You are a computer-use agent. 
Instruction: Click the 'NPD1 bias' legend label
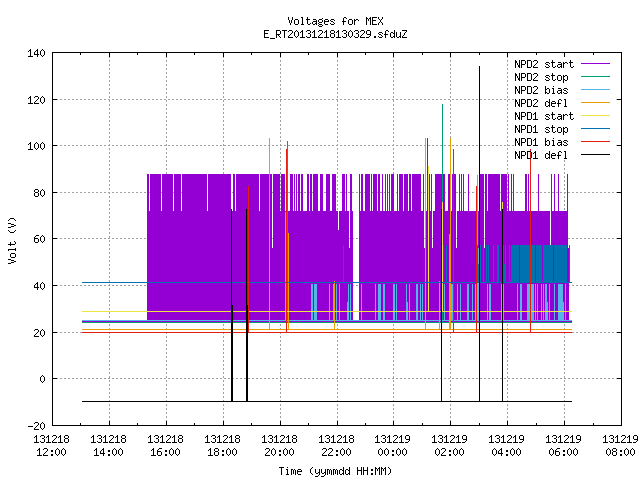(541, 142)
